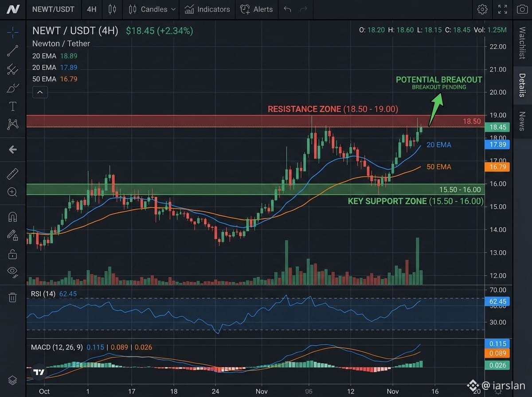The image size is (532, 397).
Task: Collapse the indicator legend chevron
Action: pyautogui.click(x=40, y=92)
